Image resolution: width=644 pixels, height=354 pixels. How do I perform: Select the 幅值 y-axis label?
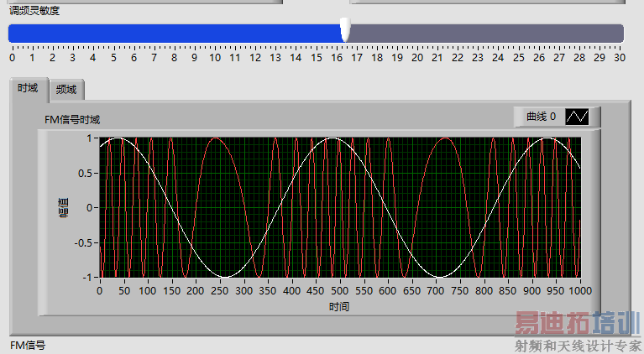[63, 207]
